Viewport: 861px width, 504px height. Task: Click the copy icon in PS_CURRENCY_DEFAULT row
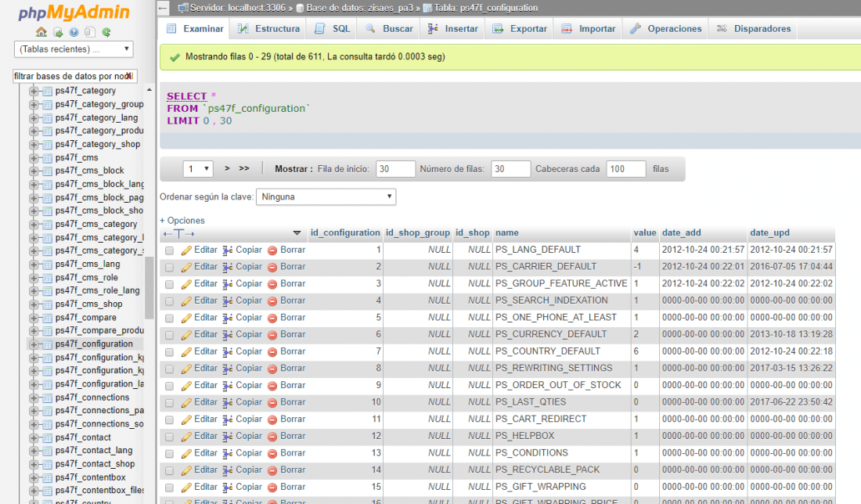click(227, 335)
